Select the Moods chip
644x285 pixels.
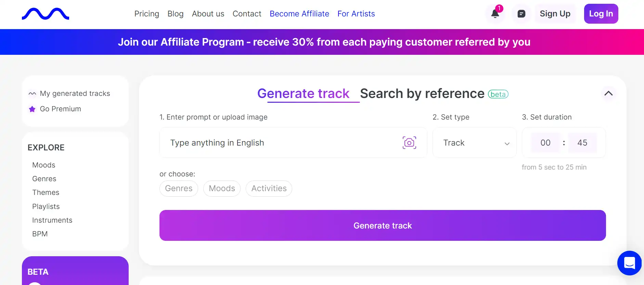222,189
